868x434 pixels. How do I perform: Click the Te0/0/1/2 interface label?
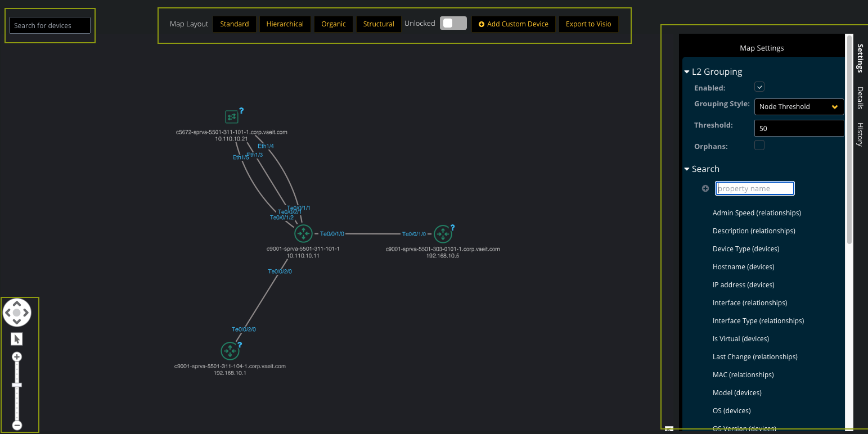click(x=281, y=218)
